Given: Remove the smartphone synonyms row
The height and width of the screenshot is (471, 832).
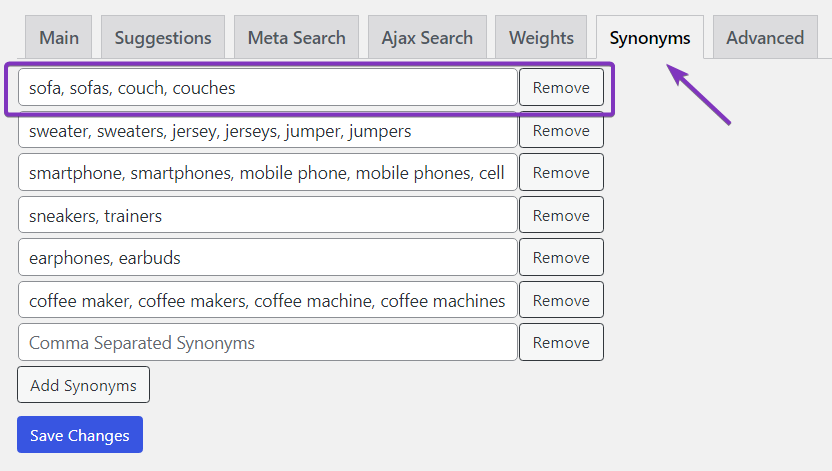Looking at the screenshot, I should click(x=561, y=172).
